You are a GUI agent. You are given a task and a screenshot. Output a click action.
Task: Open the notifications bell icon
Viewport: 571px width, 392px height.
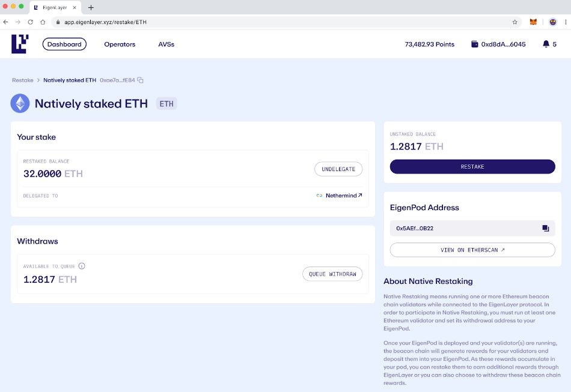pos(546,44)
